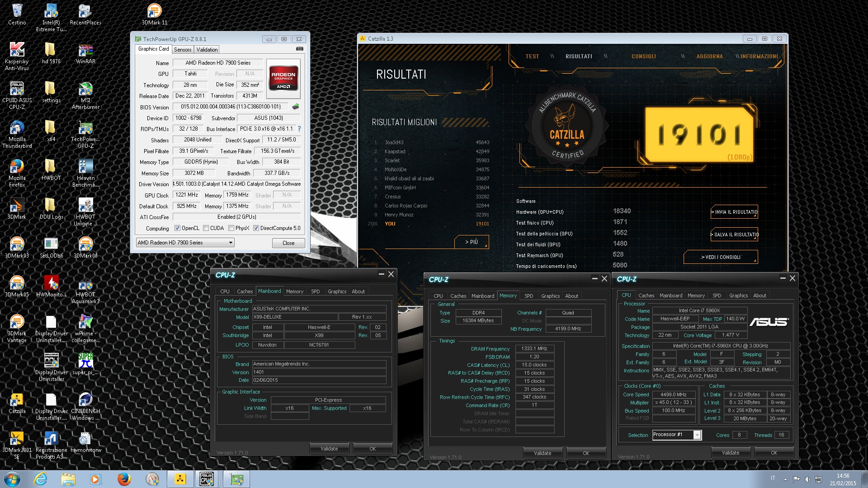Open Internet Explorer from the taskbar
This screenshot has height=488, width=868.
click(40, 479)
